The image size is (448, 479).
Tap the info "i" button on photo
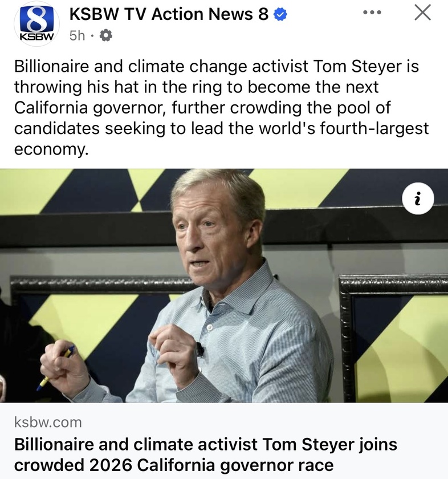point(417,198)
